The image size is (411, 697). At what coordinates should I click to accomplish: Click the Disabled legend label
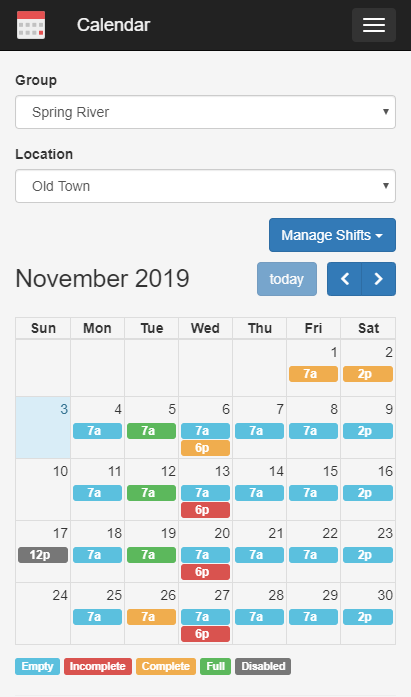263,666
